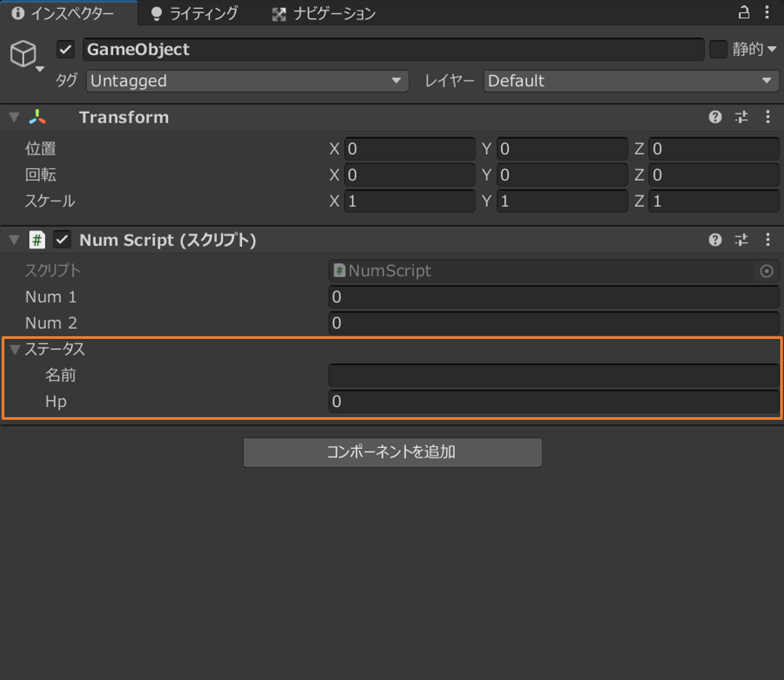784x680 pixels.
Task: Click the Num Script help icon
Action: click(714, 240)
